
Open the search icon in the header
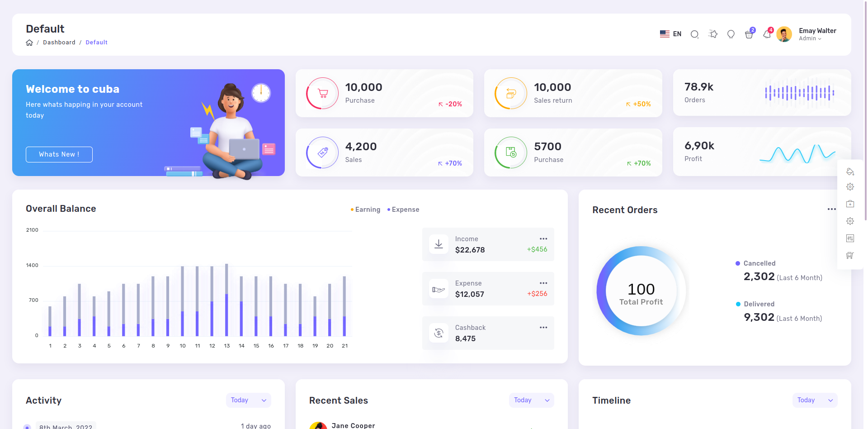coord(694,34)
